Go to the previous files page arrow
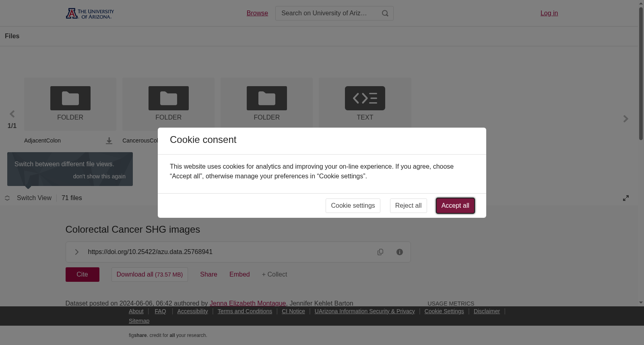The image size is (644, 345). pyautogui.click(x=12, y=114)
